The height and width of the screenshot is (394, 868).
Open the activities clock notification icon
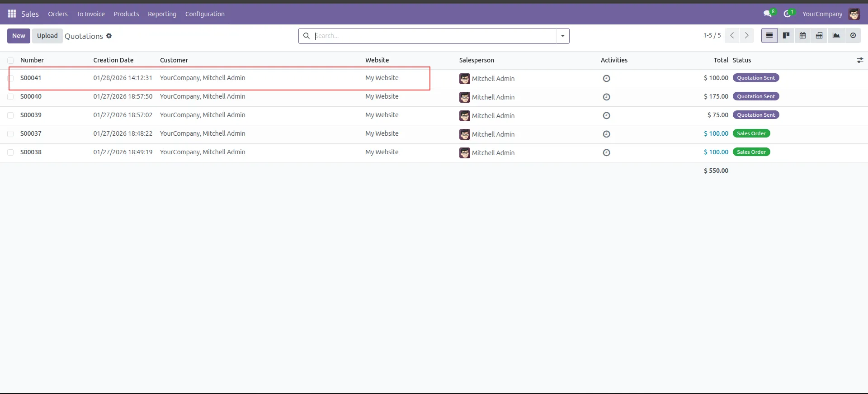pyautogui.click(x=787, y=14)
